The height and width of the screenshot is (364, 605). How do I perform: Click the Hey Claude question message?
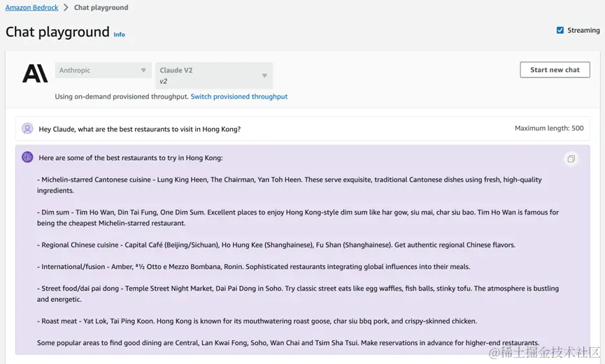click(x=140, y=129)
